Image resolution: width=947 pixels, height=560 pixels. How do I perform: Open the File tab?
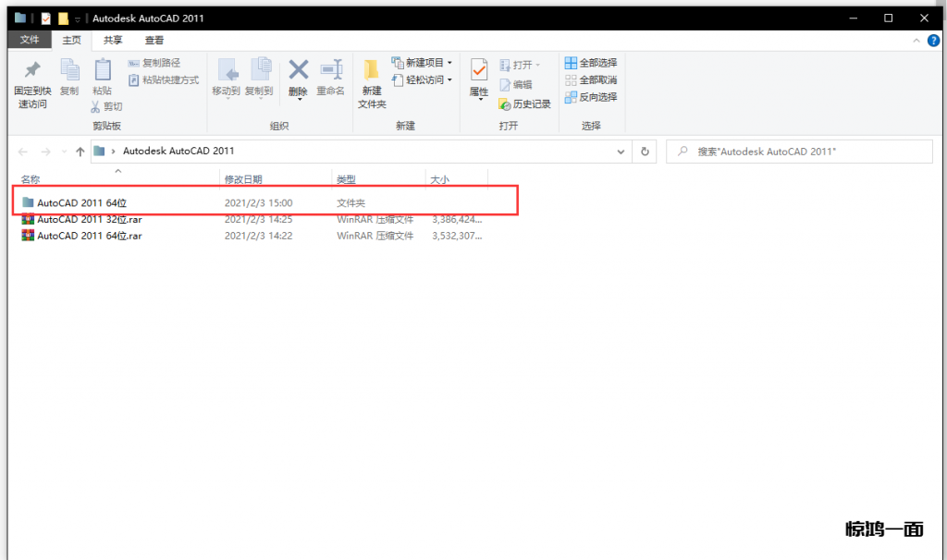[30, 40]
